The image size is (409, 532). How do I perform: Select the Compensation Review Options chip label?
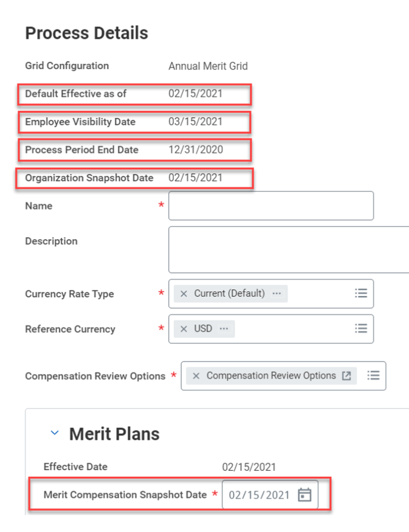[x=271, y=375]
